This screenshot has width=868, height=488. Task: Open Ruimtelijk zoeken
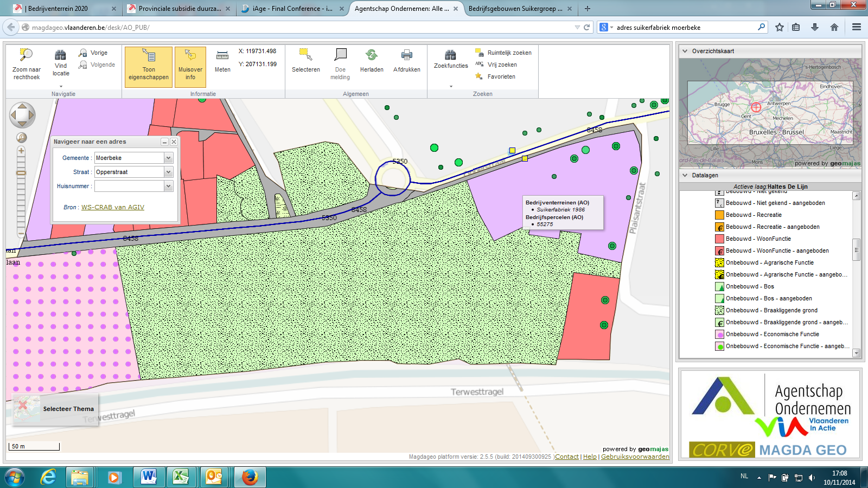(503, 53)
